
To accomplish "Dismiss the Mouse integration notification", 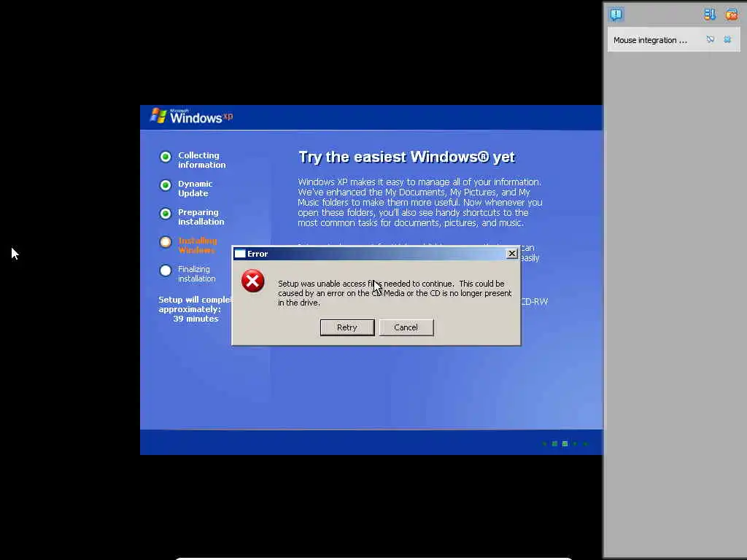I will [x=727, y=39].
